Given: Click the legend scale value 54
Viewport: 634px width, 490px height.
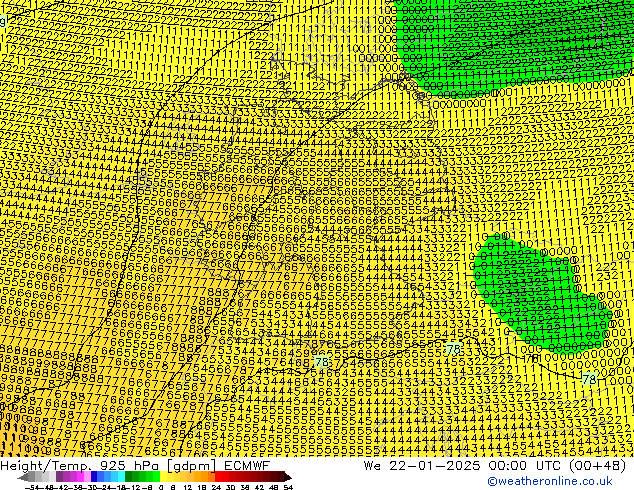Looking at the screenshot, I should 288,487.
